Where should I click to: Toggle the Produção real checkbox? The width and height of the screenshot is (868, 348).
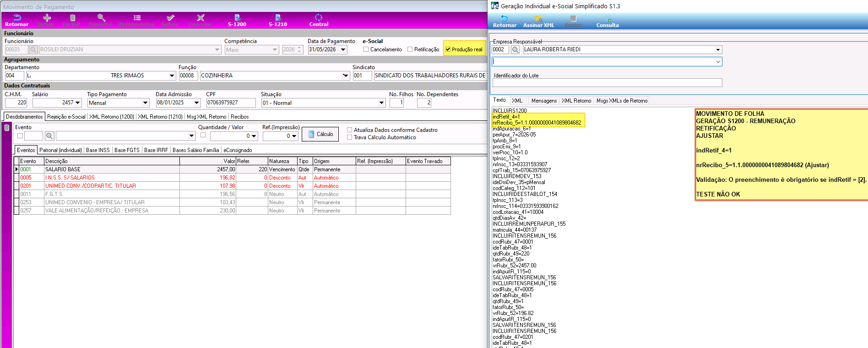point(448,49)
